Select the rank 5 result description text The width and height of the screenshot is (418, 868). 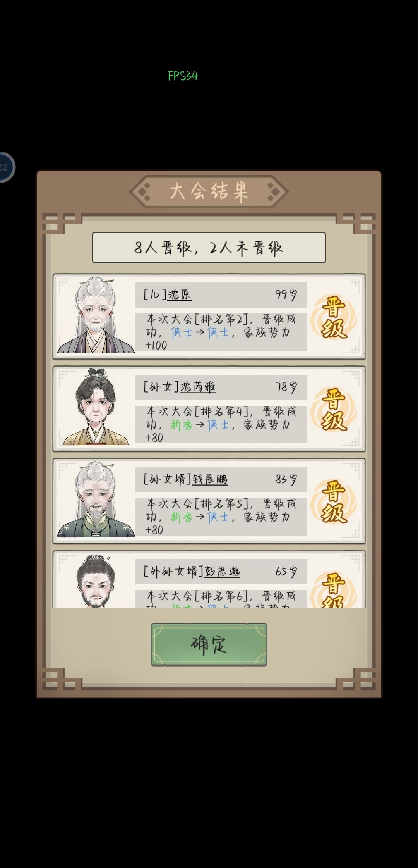pos(221,517)
